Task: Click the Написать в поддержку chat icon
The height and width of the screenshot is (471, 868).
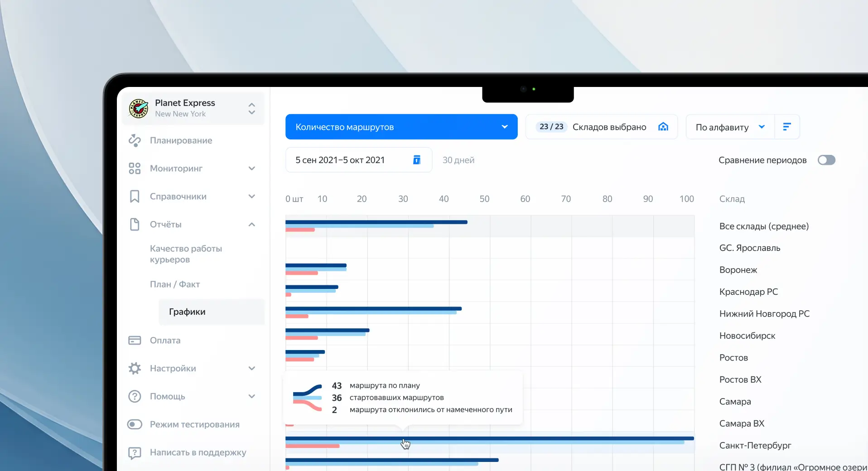Action: (135, 452)
